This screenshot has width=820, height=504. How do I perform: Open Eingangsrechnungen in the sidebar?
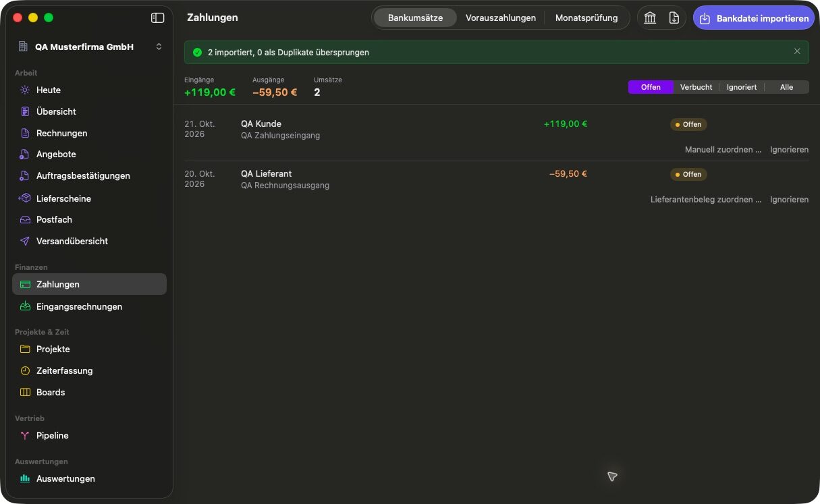(x=89, y=306)
